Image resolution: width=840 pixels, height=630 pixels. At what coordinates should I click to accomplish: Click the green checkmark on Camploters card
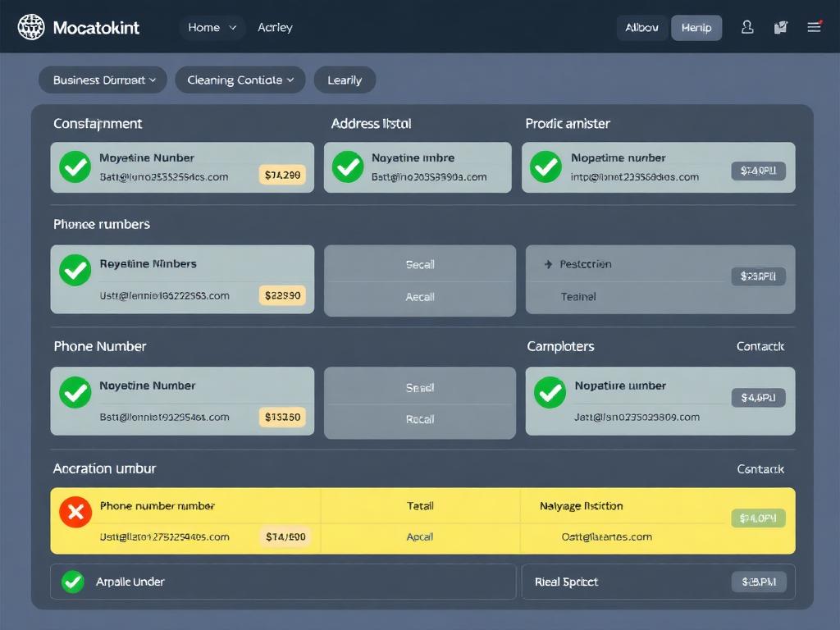click(x=550, y=393)
